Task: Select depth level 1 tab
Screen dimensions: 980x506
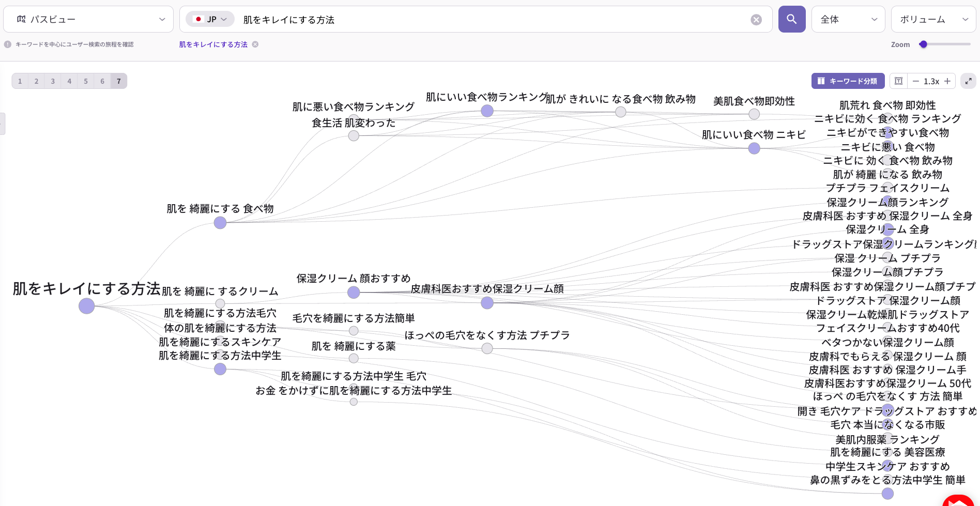Action: click(20, 81)
